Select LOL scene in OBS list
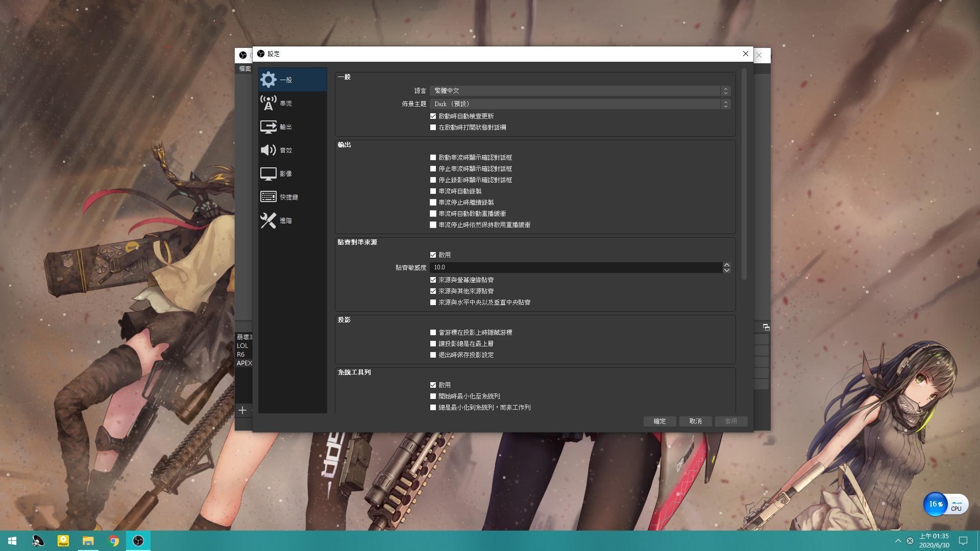Image resolution: width=980 pixels, height=551 pixels. [242, 346]
